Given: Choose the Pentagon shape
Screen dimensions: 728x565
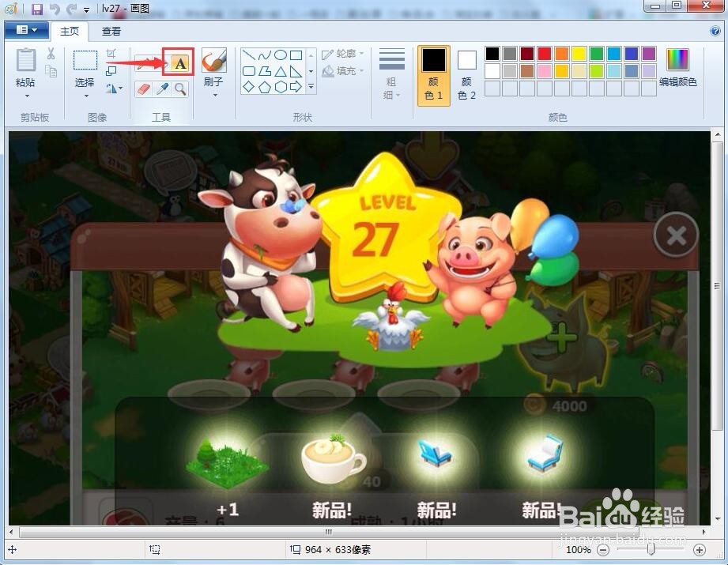Looking at the screenshot, I should [265, 87].
